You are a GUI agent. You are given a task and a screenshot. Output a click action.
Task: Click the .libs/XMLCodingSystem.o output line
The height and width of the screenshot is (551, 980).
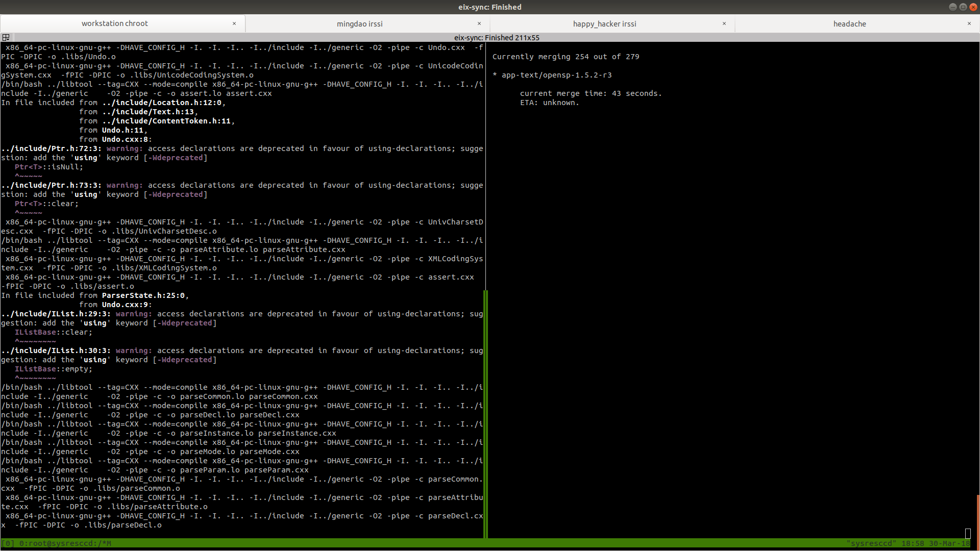(x=109, y=268)
